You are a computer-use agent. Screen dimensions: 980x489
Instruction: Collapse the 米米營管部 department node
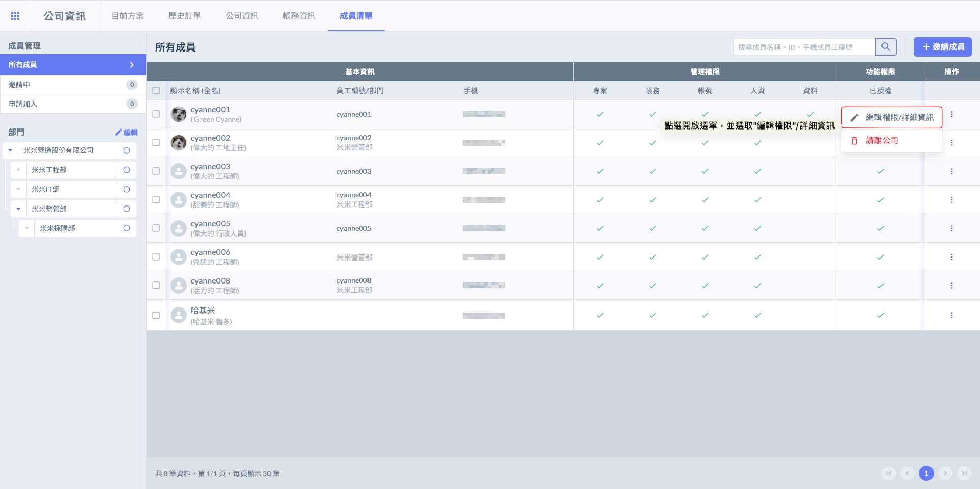tap(18, 209)
